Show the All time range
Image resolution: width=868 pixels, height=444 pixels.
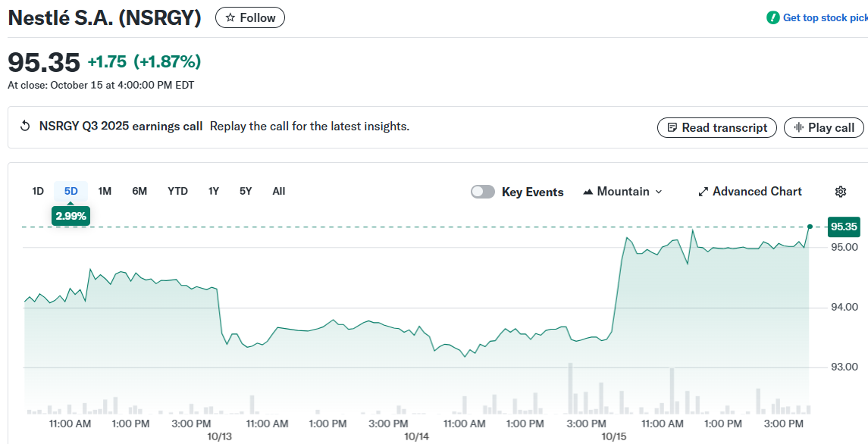pos(279,191)
